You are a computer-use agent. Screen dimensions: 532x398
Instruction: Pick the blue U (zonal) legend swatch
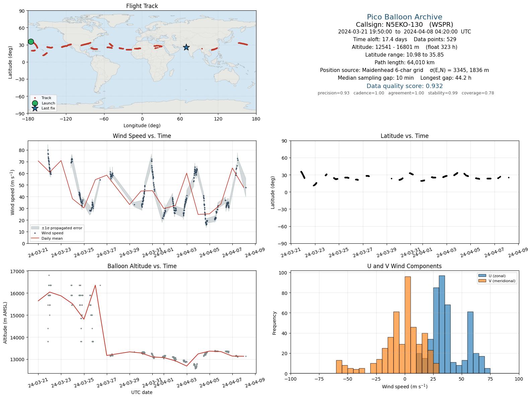pos(482,276)
